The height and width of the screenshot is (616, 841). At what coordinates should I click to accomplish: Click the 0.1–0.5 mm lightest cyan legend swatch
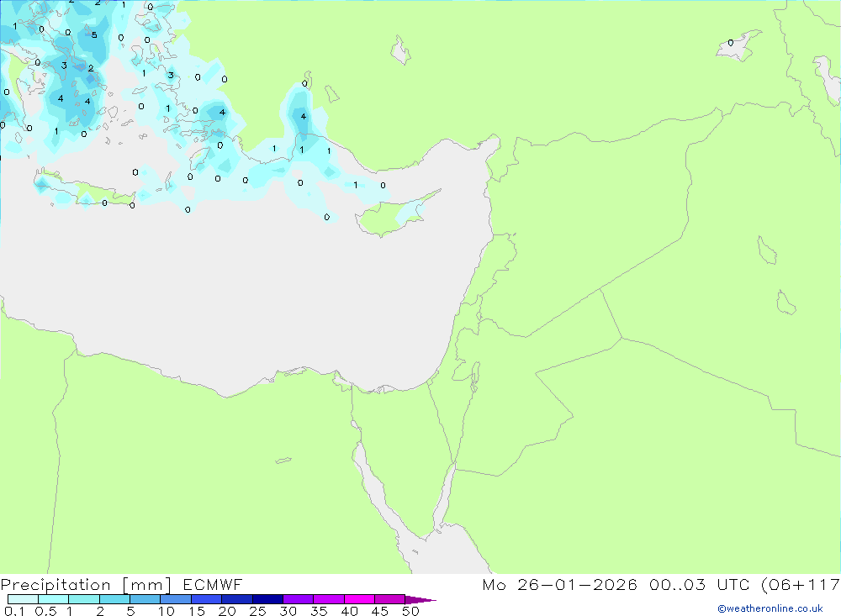(23, 599)
